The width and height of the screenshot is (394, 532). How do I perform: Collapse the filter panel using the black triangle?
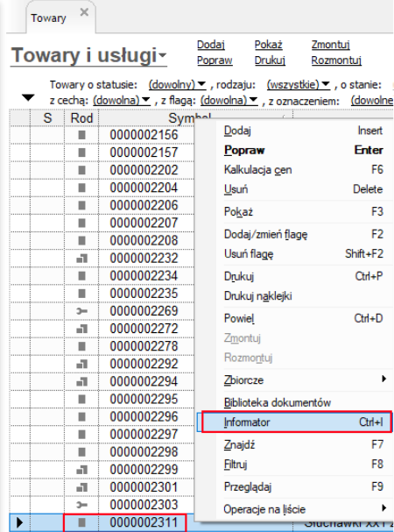(x=28, y=98)
